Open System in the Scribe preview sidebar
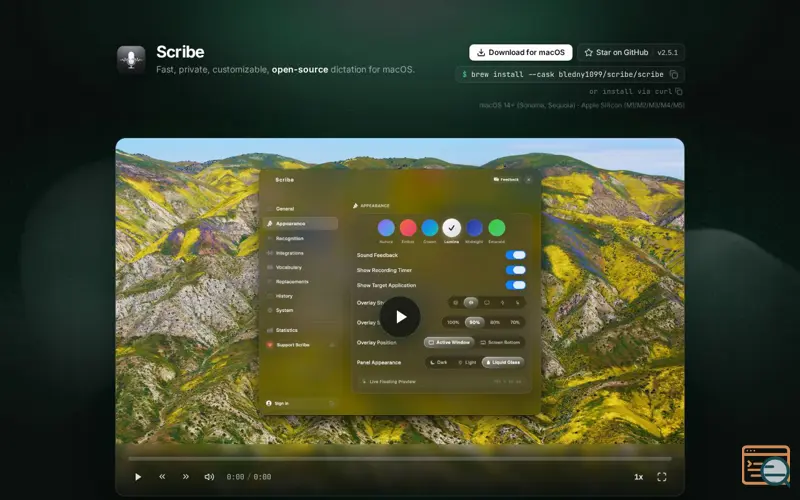800x500 pixels. [284, 310]
